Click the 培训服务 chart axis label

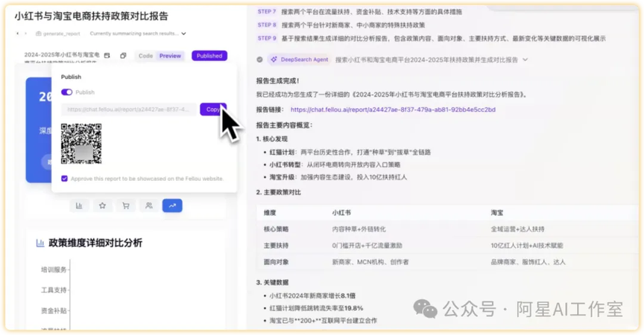54,269
